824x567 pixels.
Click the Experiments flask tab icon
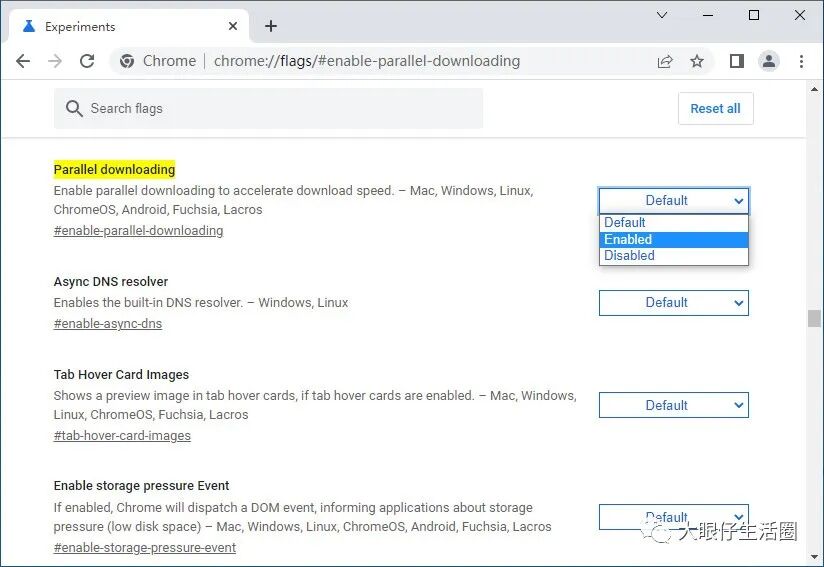[x=29, y=26]
